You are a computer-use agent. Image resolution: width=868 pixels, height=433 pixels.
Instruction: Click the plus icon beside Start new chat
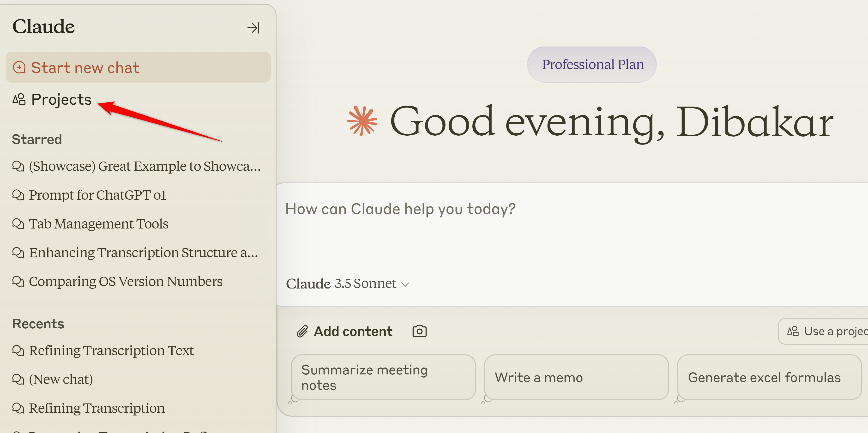[19, 67]
